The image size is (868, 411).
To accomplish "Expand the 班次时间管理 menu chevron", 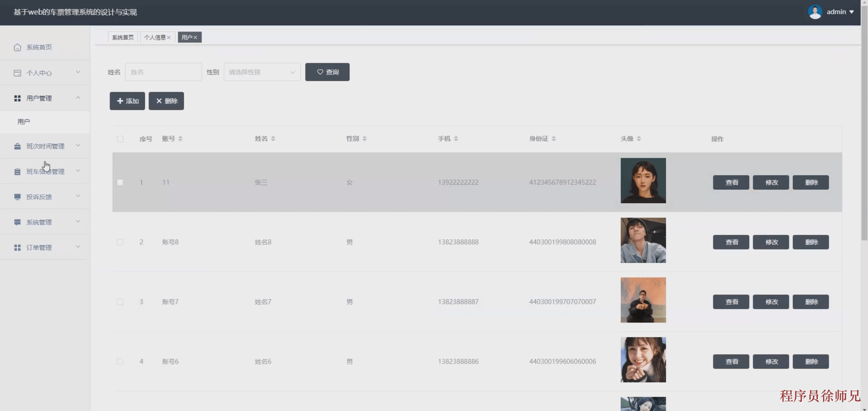I will (x=78, y=146).
